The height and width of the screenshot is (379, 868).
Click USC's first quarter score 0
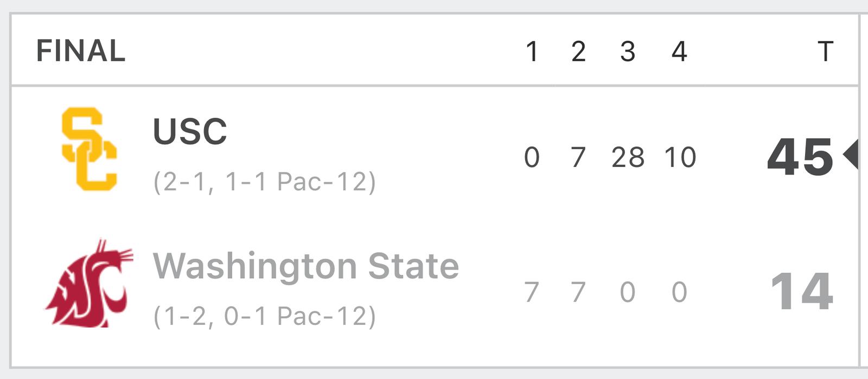coord(532,158)
